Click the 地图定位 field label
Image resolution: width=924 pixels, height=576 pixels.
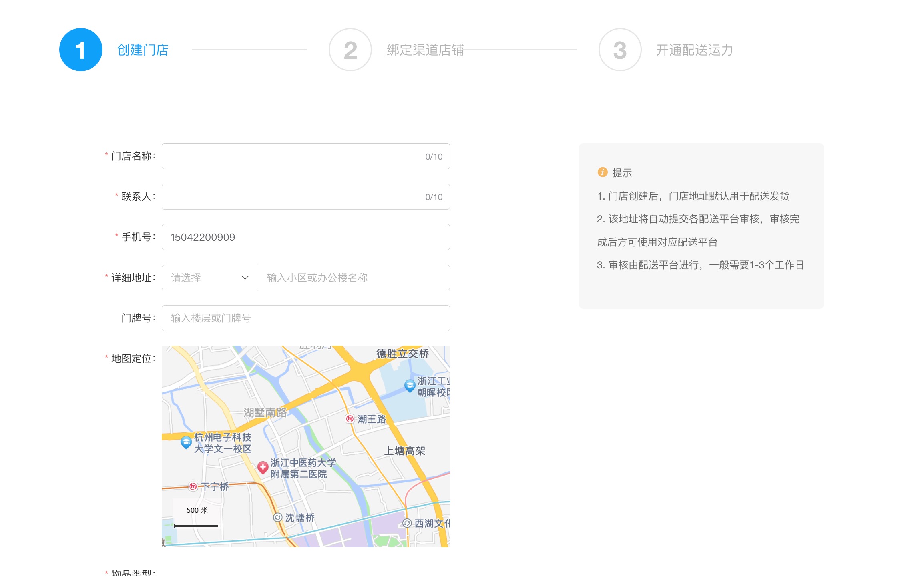point(133,358)
